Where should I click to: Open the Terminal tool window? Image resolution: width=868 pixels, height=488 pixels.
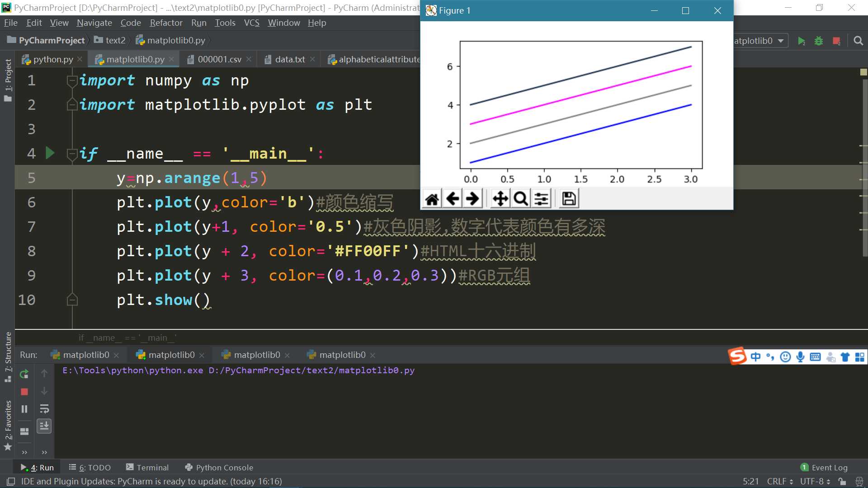pyautogui.click(x=147, y=468)
